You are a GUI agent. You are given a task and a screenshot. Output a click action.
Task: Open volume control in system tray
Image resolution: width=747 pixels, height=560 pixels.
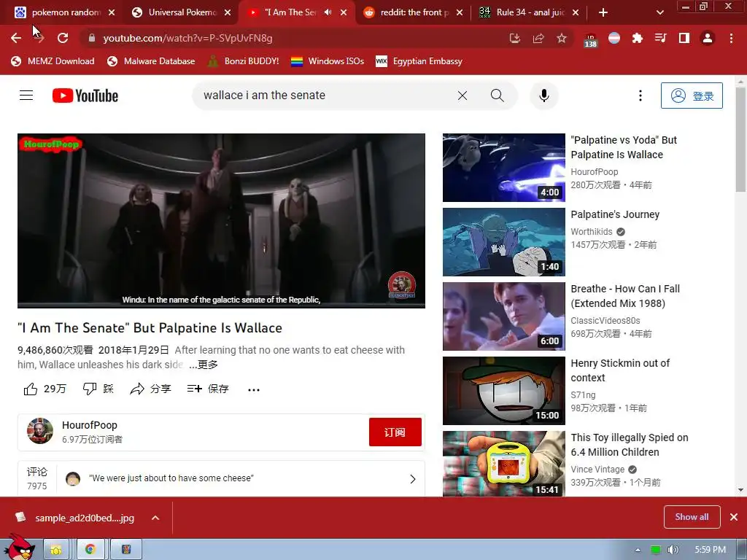tap(673, 550)
